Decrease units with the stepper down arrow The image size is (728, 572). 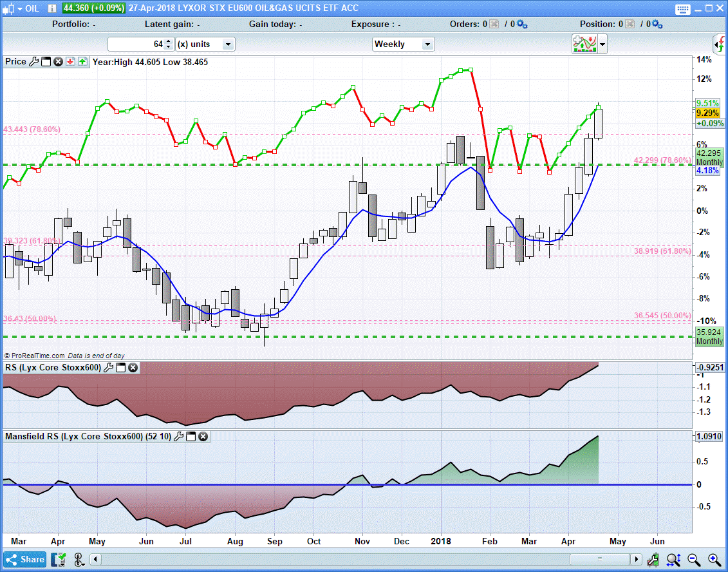pyautogui.click(x=169, y=48)
